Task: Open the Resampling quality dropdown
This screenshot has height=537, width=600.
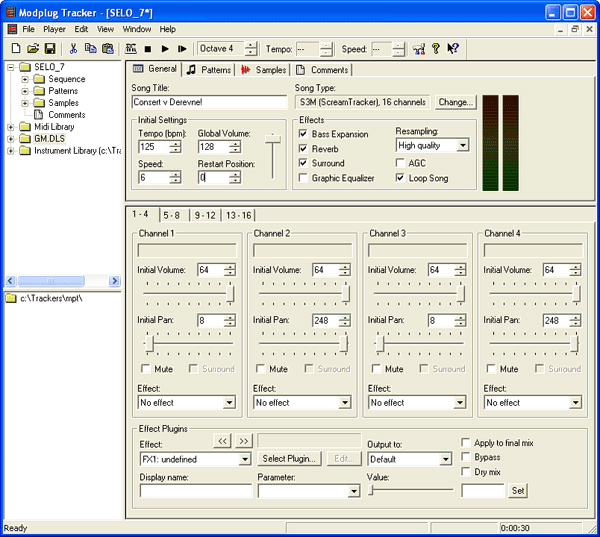Action: (x=462, y=146)
